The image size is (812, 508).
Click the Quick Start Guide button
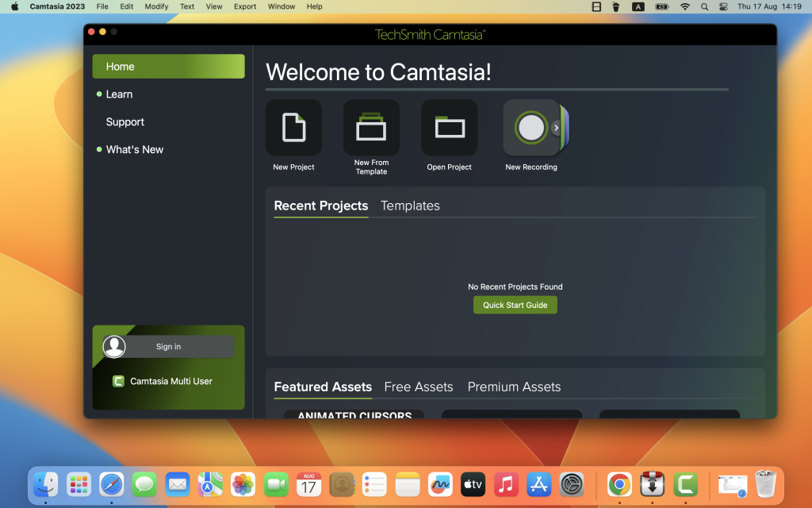pyautogui.click(x=515, y=305)
